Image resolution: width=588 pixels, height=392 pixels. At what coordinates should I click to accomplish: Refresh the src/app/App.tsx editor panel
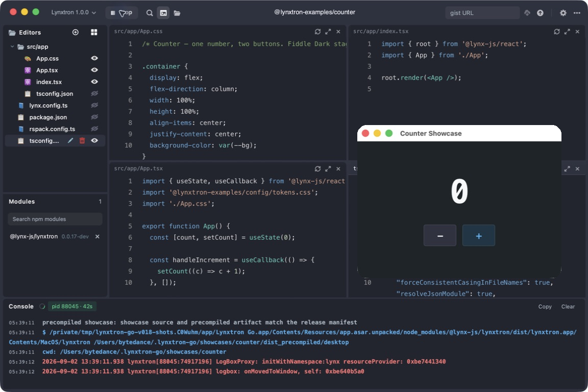tap(317, 169)
